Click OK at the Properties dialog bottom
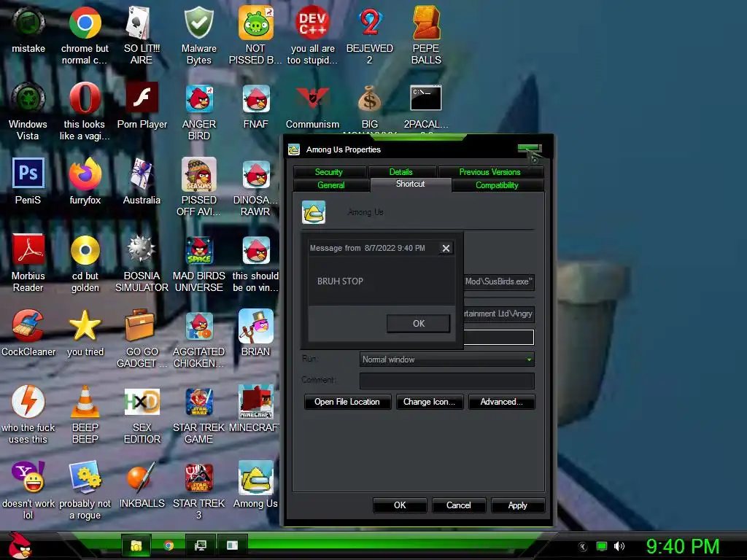 (400, 506)
